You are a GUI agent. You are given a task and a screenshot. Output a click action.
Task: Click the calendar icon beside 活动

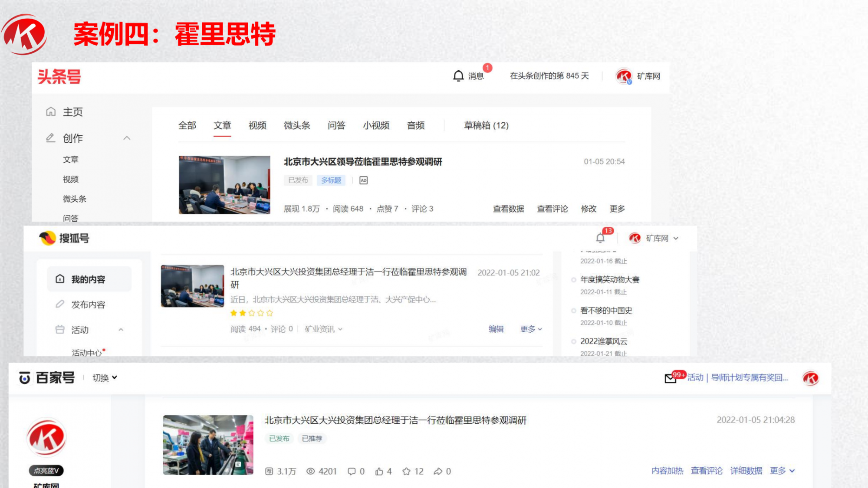60,330
